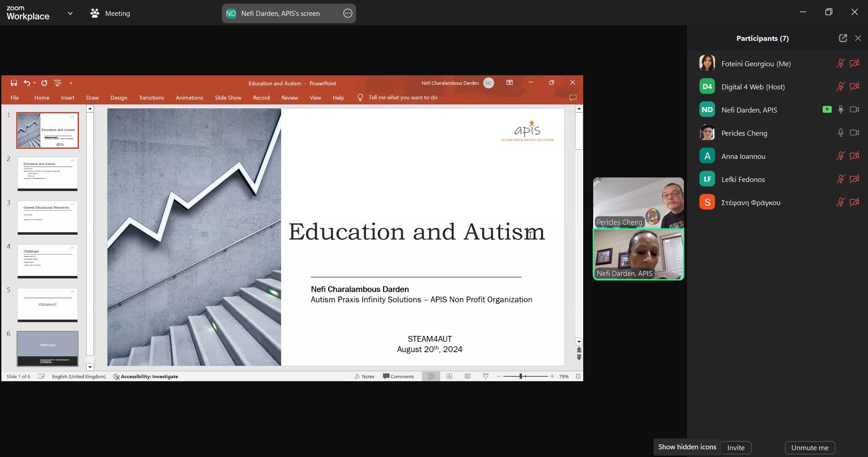This screenshot has height=457, width=868.
Task: Click the PowerPoint comments pane icon
Action: point(573,98)
